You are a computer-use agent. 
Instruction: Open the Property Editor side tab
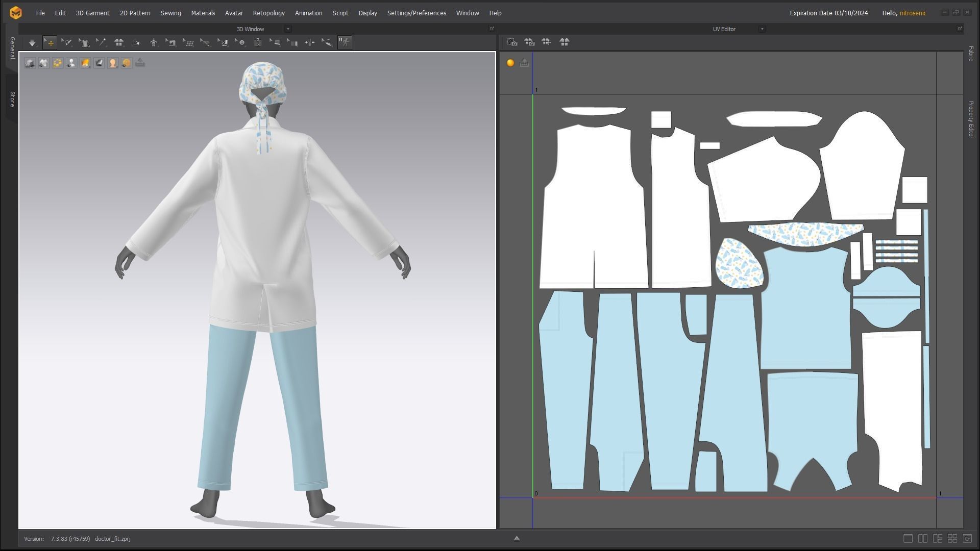[971, 119]
